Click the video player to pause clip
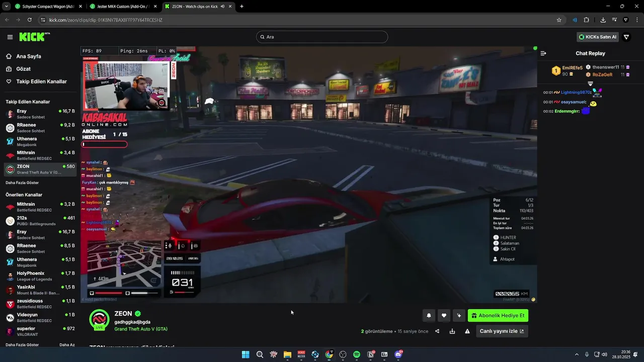This screenshot has height=362, width=644. tap(308, 175)
